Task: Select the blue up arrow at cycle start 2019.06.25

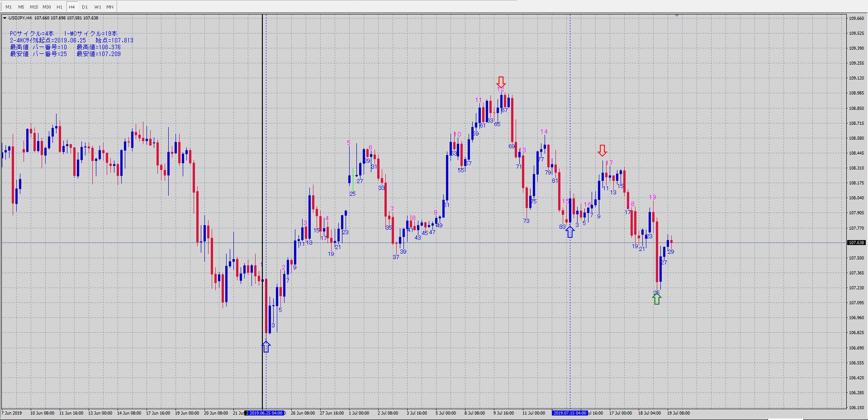Action: coord(266,347)
